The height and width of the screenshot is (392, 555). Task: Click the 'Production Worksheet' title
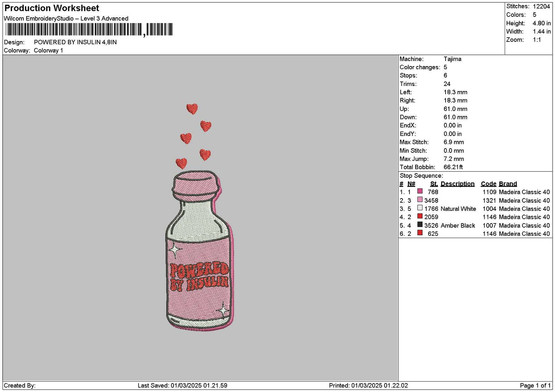51,8
